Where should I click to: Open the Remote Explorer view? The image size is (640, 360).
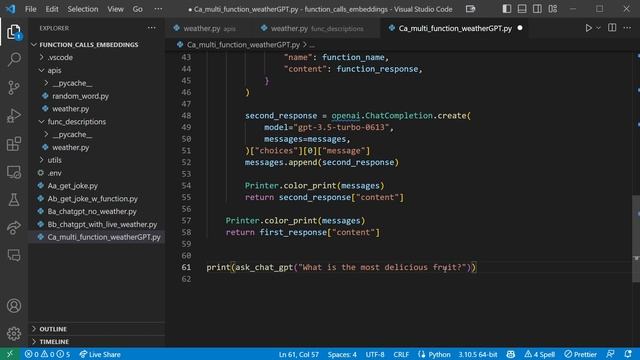pyautogui.click(x=14, y=172)
